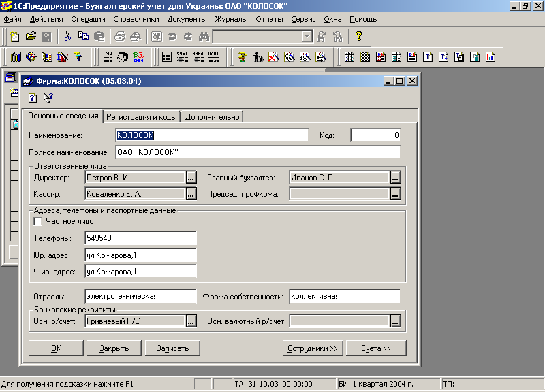Click the chart of accounts books icon
Viewport: 545px width, 392px height.
[16, 57]
